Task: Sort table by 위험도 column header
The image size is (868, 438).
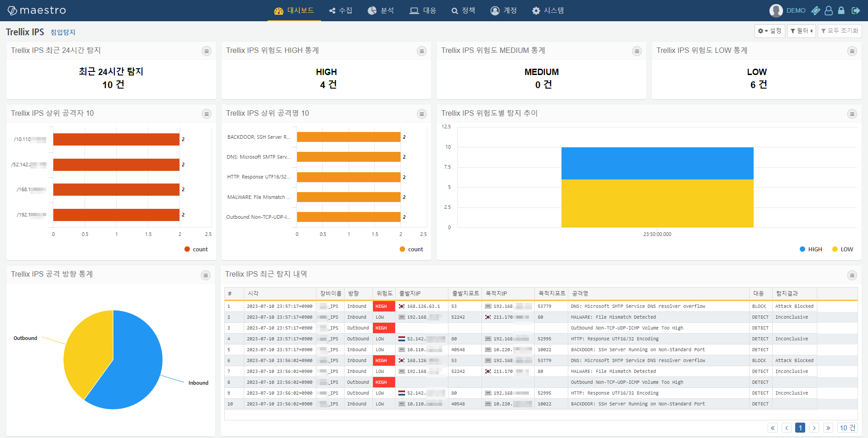Action: click(x=384, y=293)
